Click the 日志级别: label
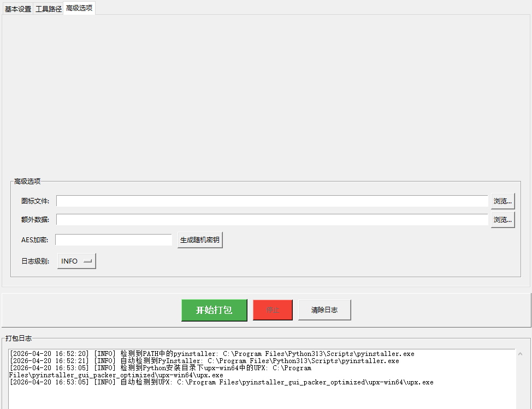532x409 pixels. pyautogui.click(x=35, y=261)
